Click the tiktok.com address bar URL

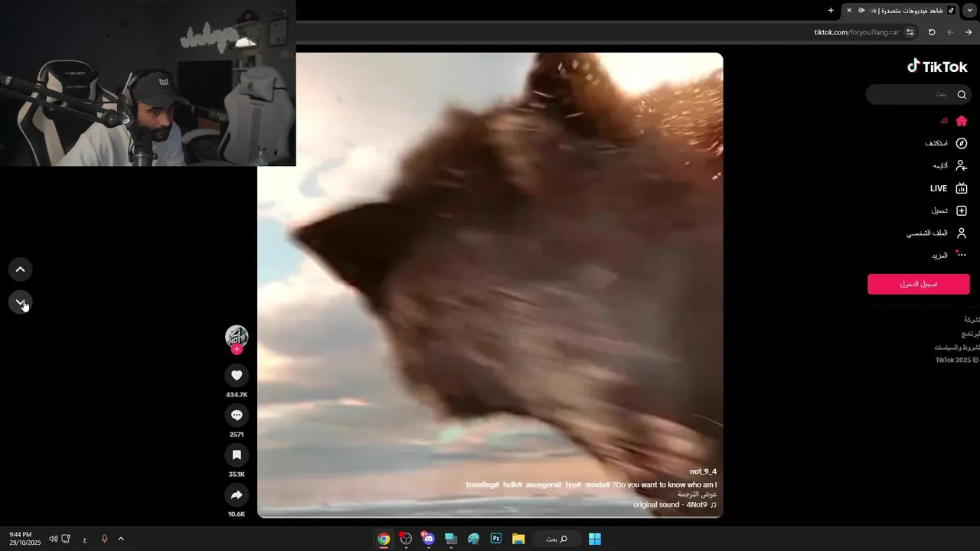point(856,32)
